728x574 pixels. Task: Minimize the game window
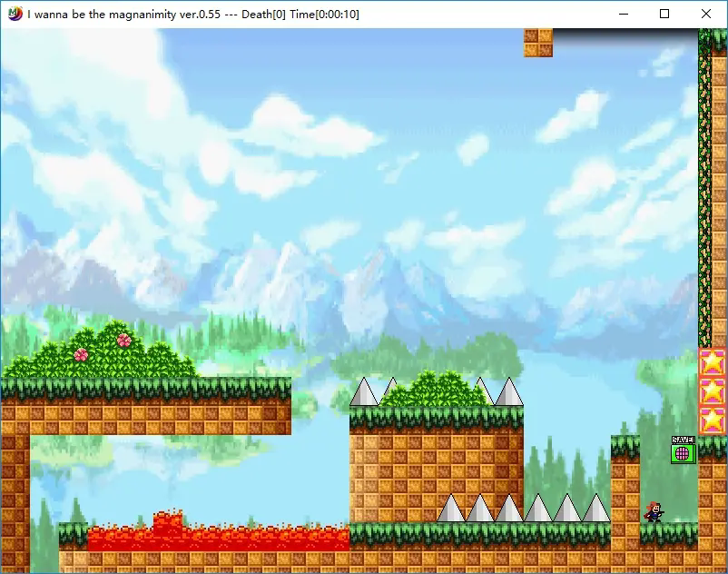click(624, 14)
